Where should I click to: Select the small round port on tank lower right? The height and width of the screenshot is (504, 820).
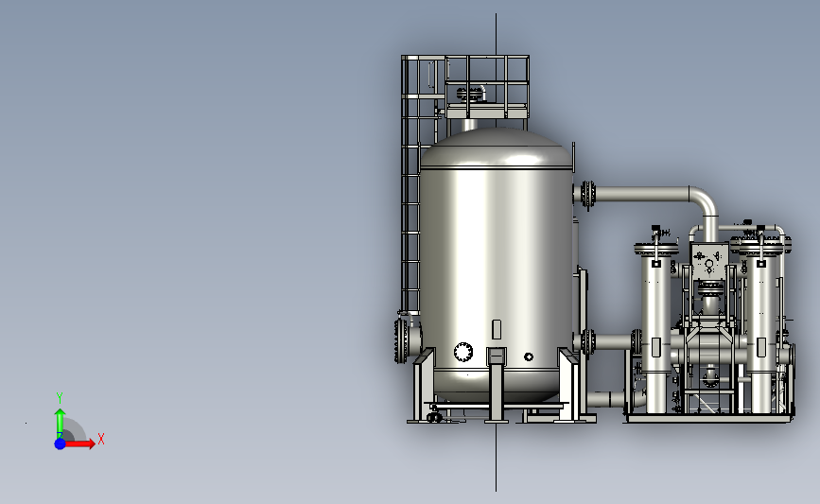click(529, 356)
